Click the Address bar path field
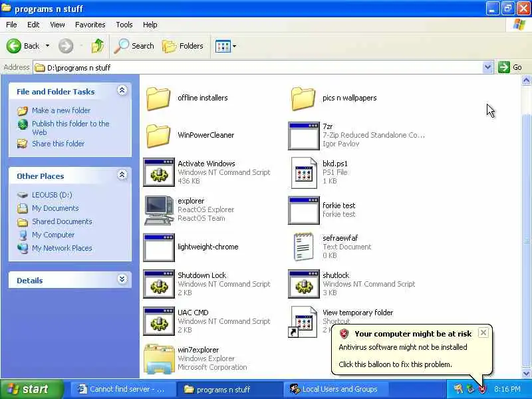The height and width of the screenshot is (399, 532). point(258,68)
